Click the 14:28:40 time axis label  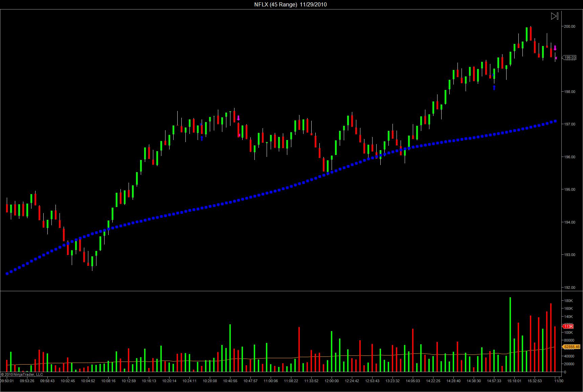[453, 381]
